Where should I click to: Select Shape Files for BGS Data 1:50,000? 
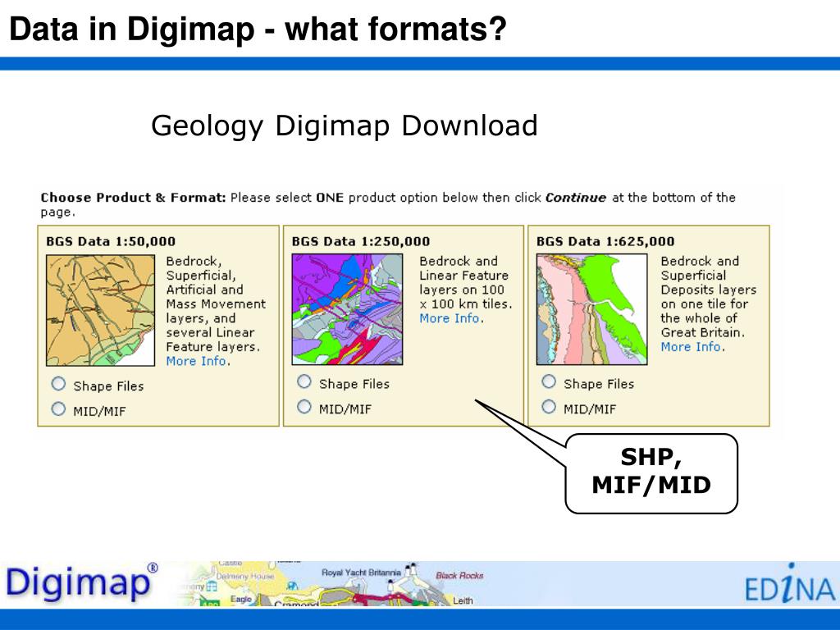pyautogui.click(x=58, y=384)
